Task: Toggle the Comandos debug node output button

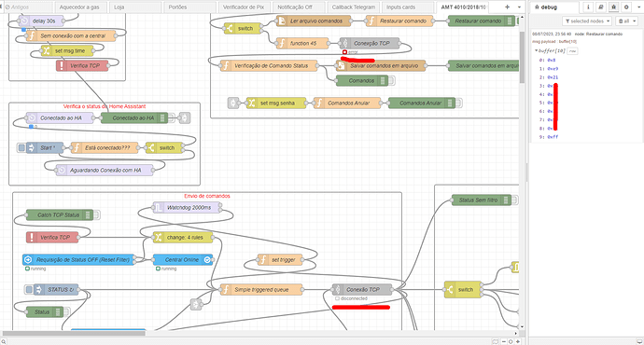Action: (x=391, y=81)
